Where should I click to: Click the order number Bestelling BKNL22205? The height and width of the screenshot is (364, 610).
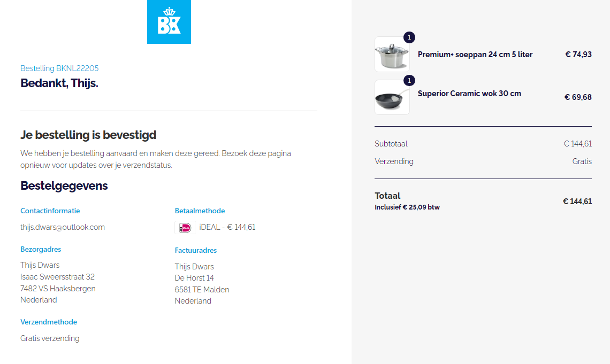click(x=59, y=68)
